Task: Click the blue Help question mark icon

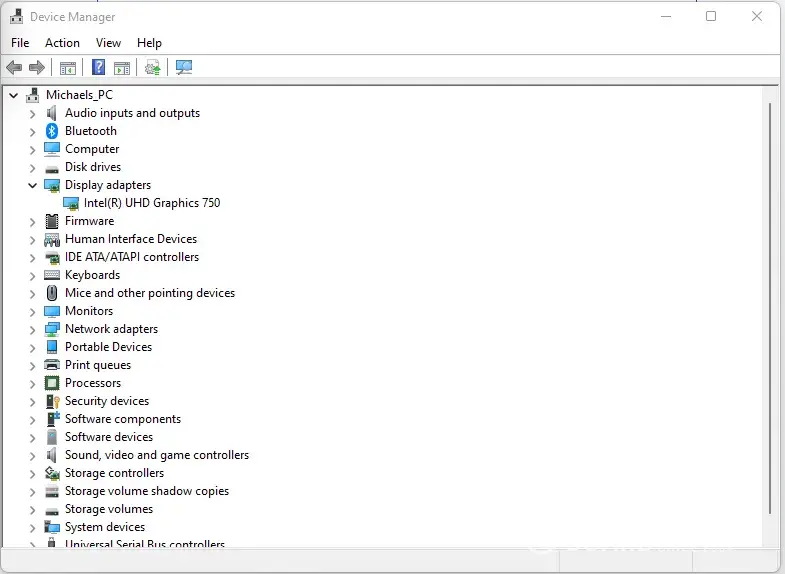Action: point(98,68)
